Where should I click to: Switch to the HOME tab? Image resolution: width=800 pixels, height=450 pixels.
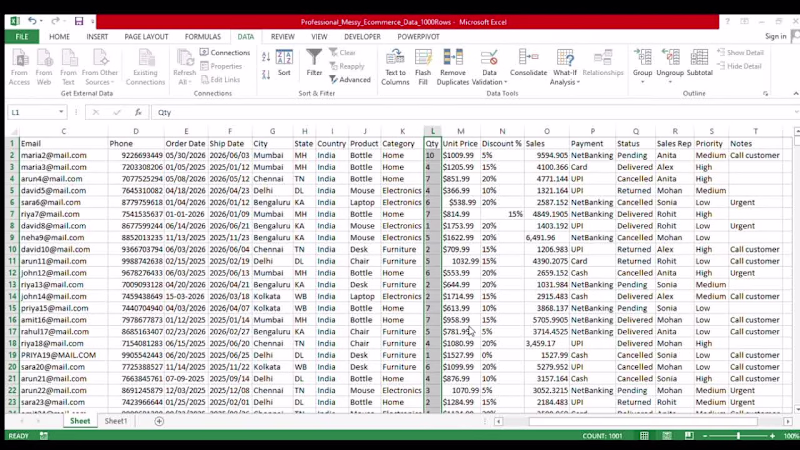(x=59, y=37)
